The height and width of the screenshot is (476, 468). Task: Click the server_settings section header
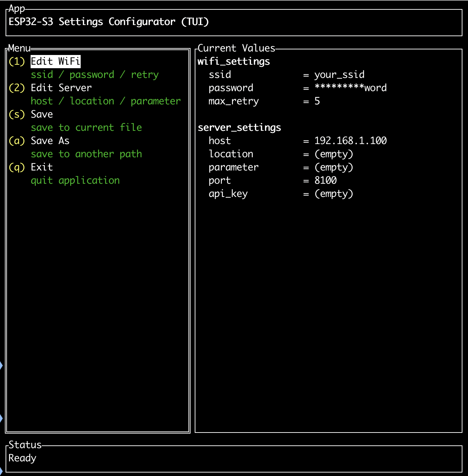point(239,127)
